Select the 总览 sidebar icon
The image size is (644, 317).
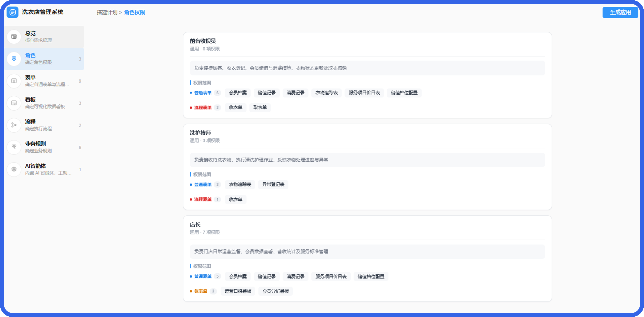pyautogui.click(x=14, y=37)
